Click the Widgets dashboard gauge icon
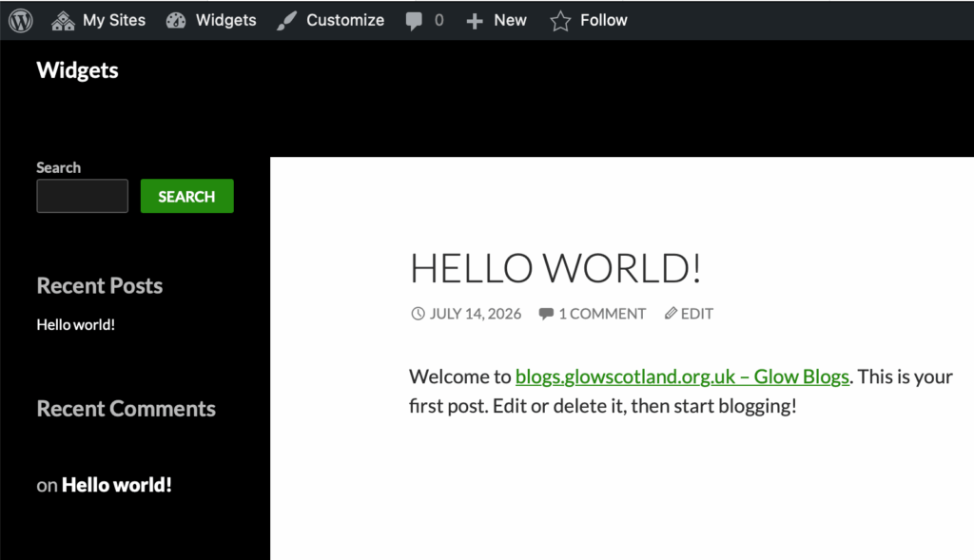974x560 pixels. pos(176,21)
